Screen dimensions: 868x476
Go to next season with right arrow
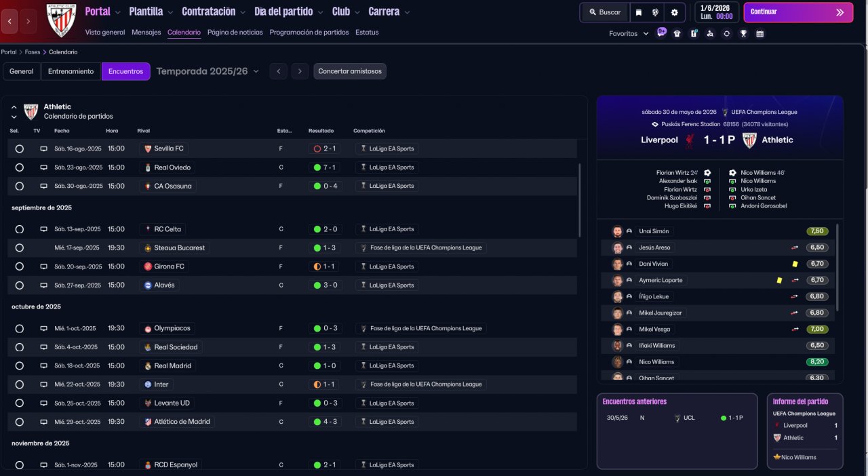click(x=300, y=71)
